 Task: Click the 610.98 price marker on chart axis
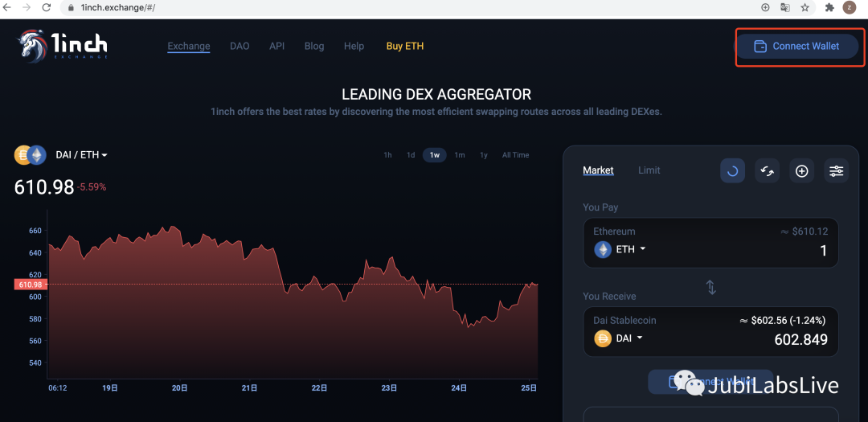click(30, 285)
